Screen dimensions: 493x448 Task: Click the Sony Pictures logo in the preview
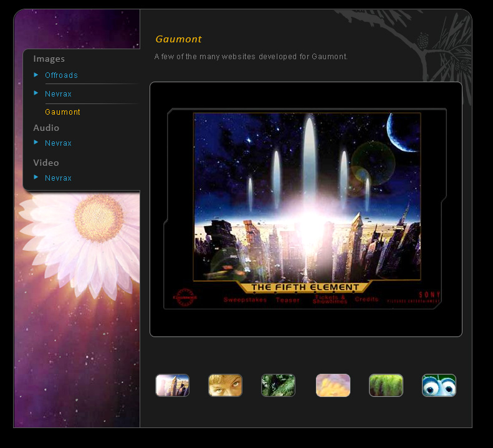pos(413,297)
